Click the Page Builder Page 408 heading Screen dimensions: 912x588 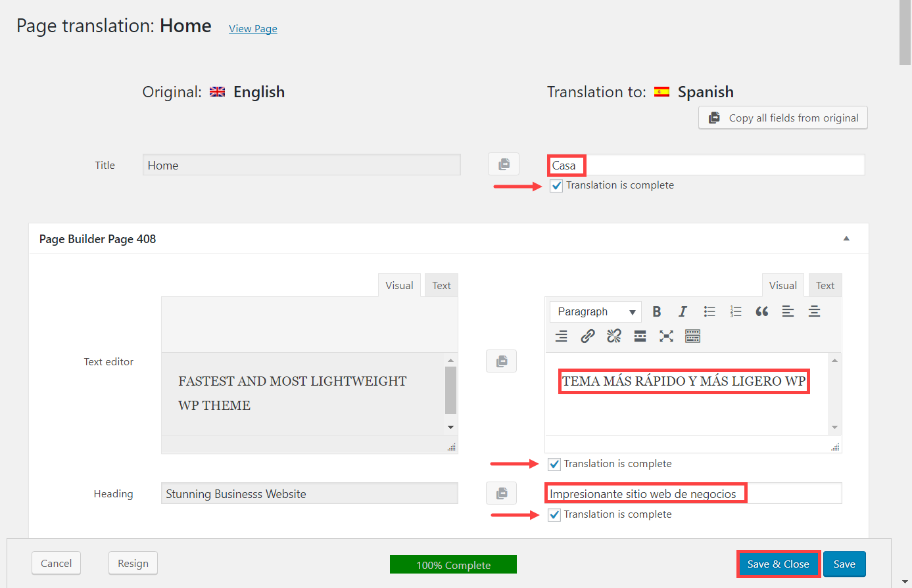click(97, 239)
